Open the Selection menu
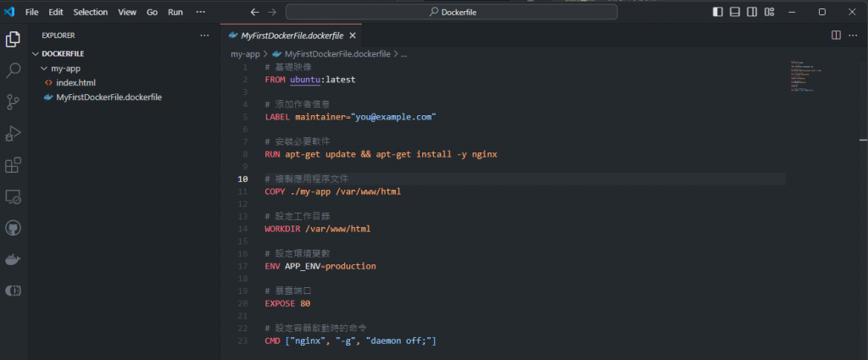This screenshot has width=868, height=360. click(x=91, y=12)
